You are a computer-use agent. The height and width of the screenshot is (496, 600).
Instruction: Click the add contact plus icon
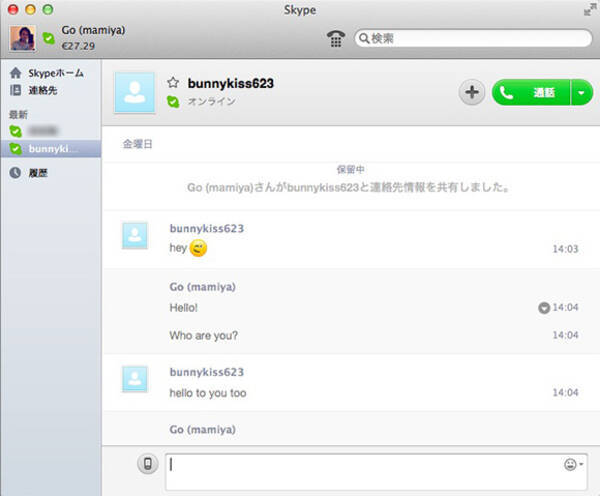[x=472, y=93]
